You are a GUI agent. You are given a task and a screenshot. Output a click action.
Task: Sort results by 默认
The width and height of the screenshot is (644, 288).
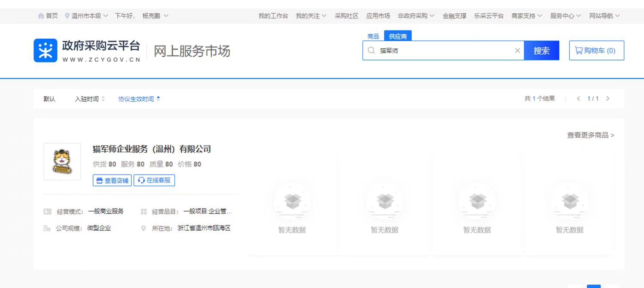pyautogui.click(x=49, y=99)
